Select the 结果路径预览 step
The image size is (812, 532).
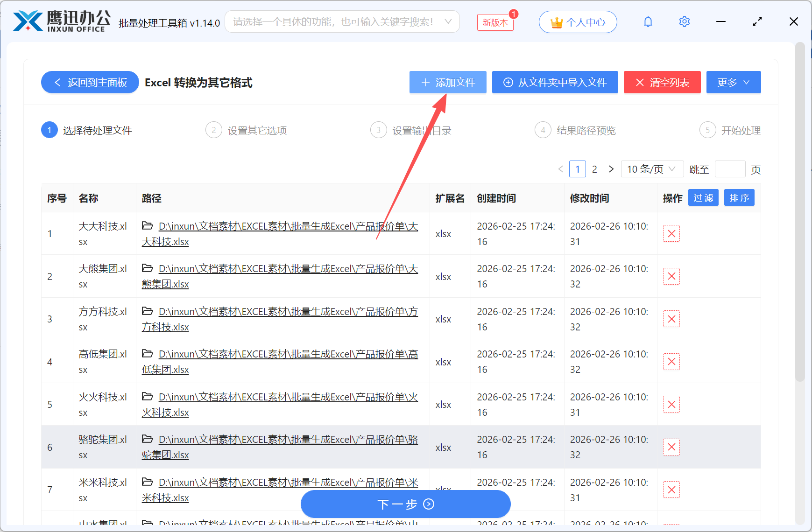click(x=586, y=130)
